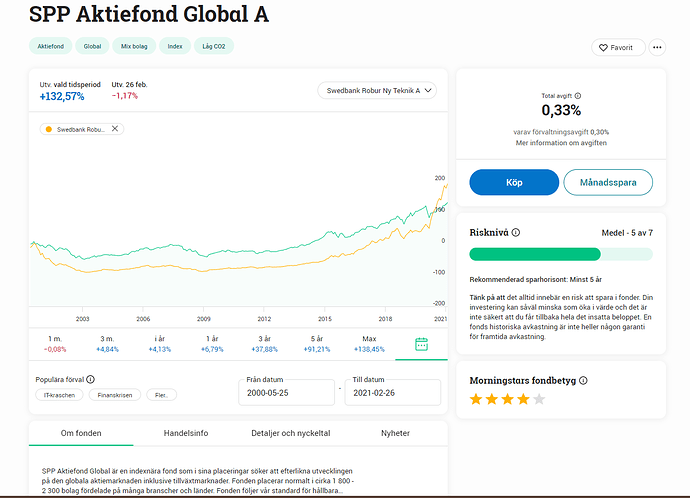Click the three-dot more options button
690x498 pixels.
click(x=657, y=47)
